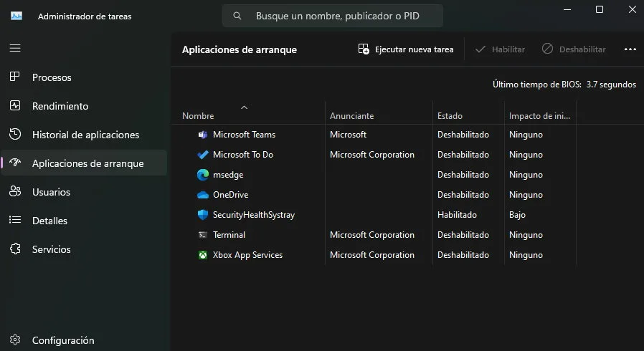Click the Configuración gear icon
This screenshot has width=644, height=351.
click(15, 340)
